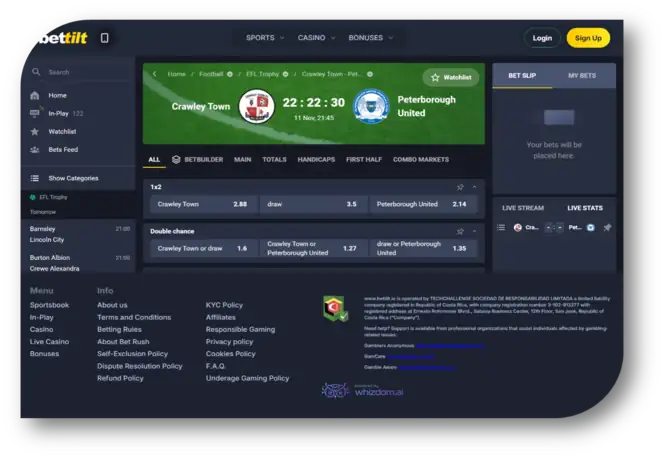Click the Crawley crest in live stats
665x458 pixels.
coord(517,228)
